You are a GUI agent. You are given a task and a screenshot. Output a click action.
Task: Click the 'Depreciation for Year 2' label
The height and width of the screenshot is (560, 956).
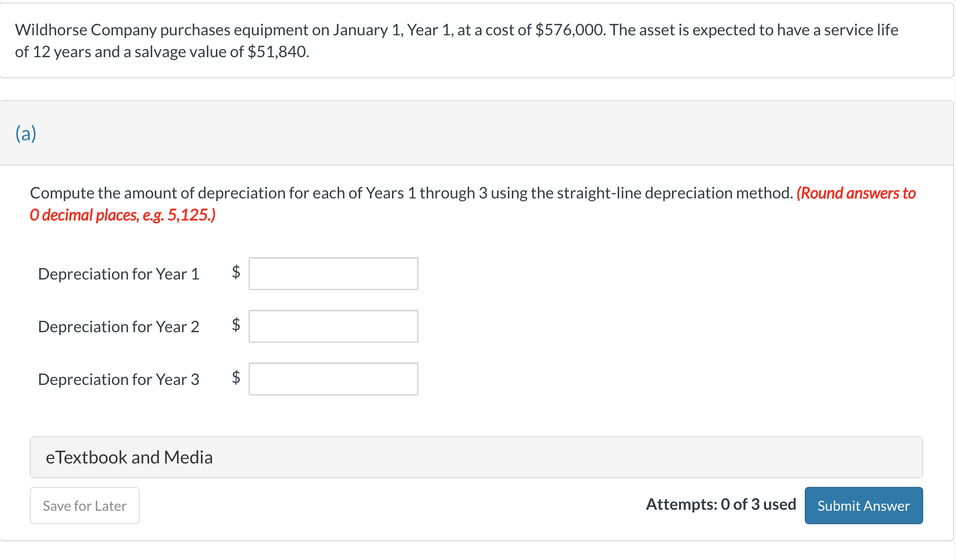click(118, 327)
